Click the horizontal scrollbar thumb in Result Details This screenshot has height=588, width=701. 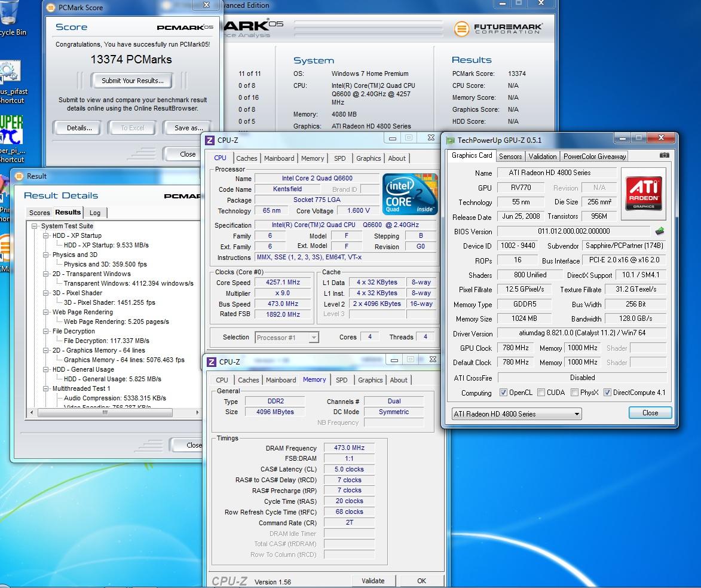tap(105, 413)
